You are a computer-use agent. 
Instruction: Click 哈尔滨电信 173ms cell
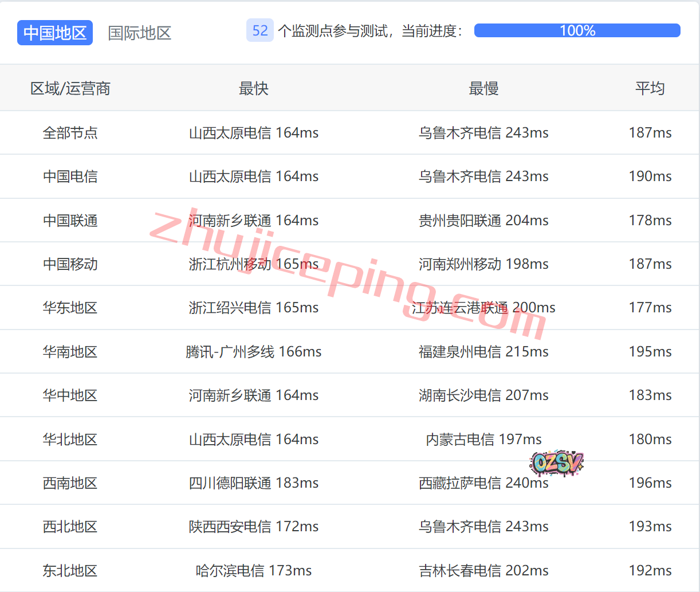253,571
